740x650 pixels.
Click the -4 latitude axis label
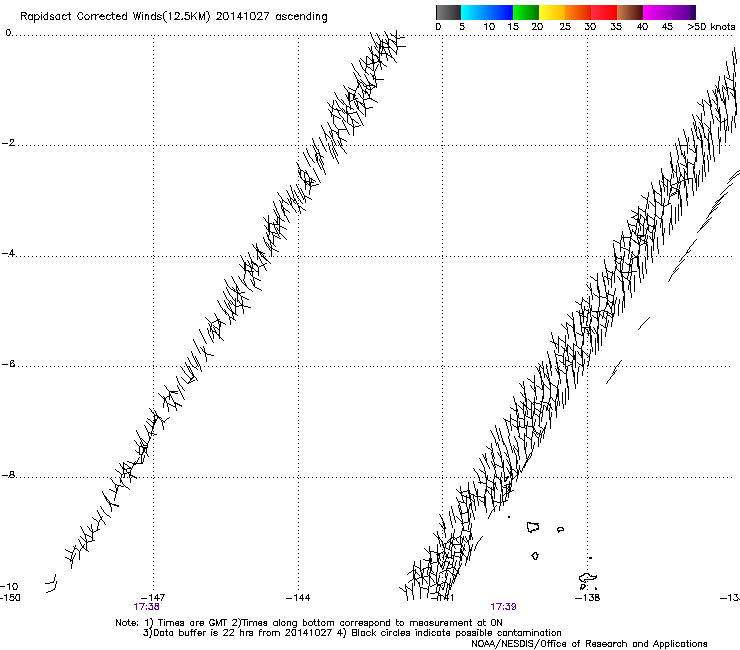[8, 253]
